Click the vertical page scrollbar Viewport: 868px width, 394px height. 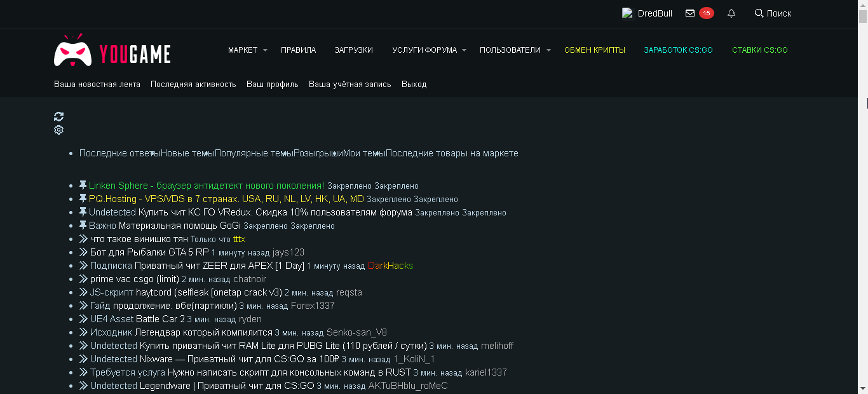pyautogui.click(x=862, y=191)
